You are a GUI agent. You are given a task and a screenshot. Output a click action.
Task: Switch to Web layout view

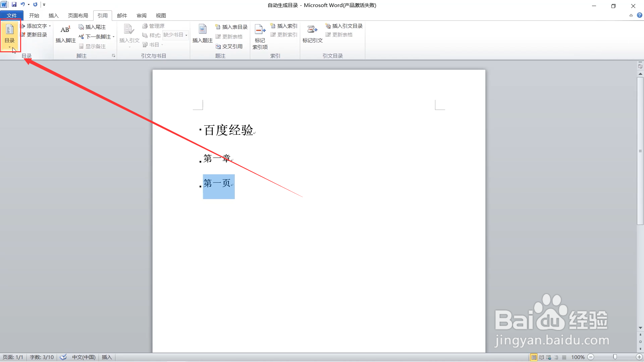549,357
